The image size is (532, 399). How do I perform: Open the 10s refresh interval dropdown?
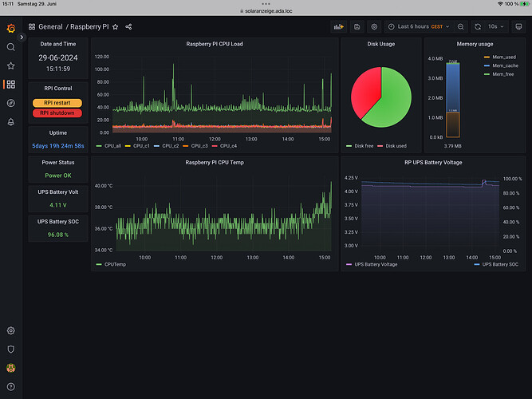click(496, 26)
